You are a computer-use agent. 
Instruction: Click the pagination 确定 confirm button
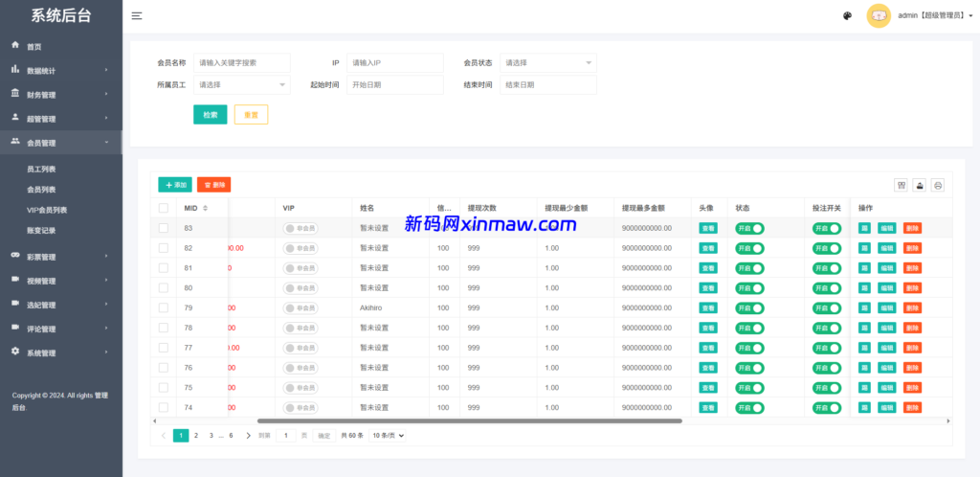tap(323, 436)
